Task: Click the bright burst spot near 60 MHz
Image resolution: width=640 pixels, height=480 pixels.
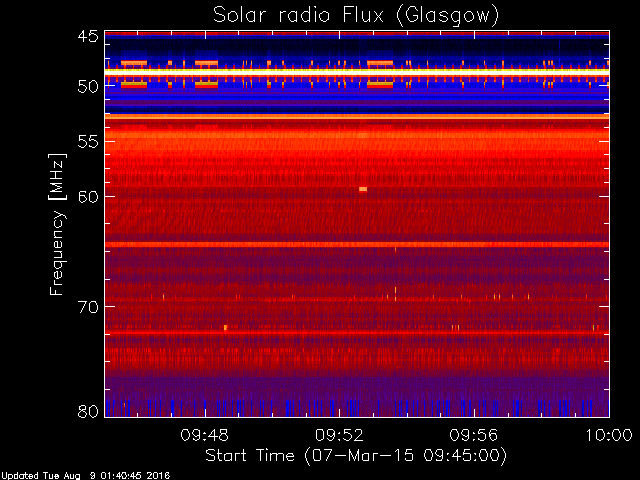Action: [363, 189]
